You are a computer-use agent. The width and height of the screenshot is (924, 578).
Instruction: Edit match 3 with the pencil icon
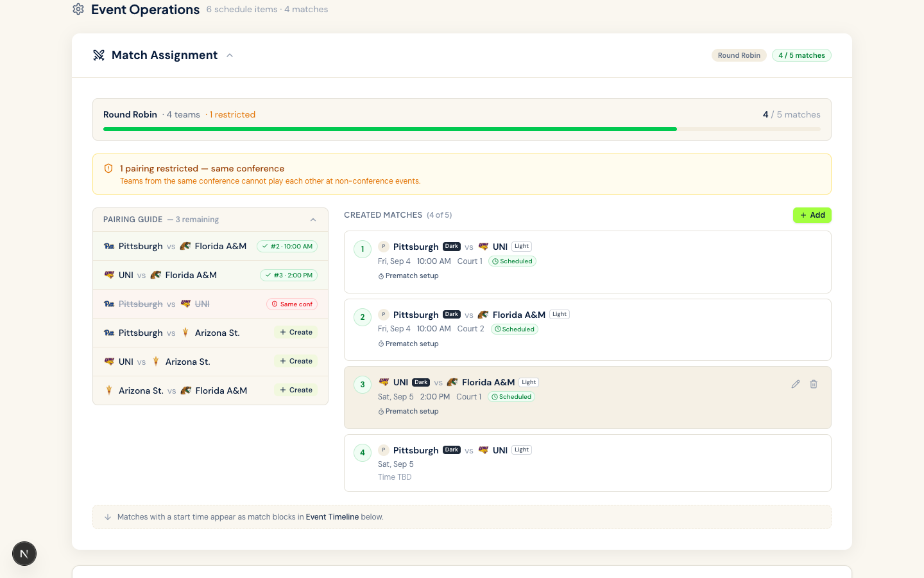796,384
